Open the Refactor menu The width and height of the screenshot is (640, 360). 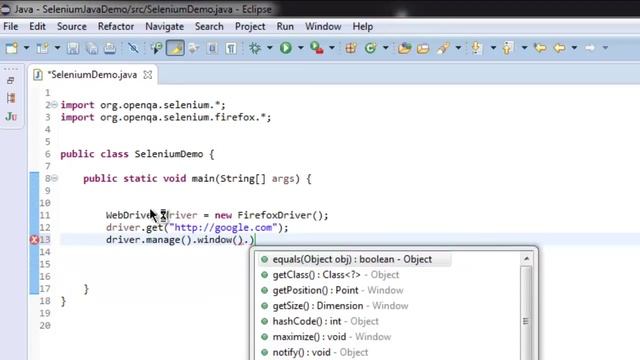[116, 27]
